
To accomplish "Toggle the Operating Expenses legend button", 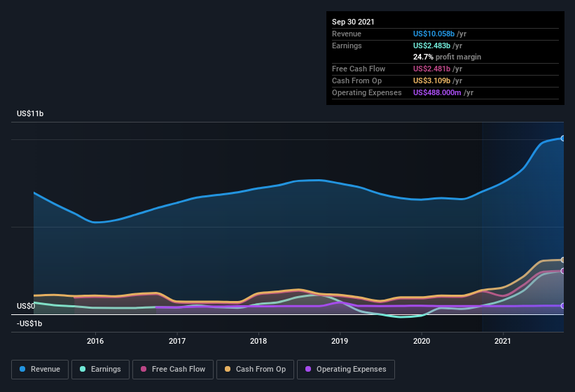I will point(345,370).
